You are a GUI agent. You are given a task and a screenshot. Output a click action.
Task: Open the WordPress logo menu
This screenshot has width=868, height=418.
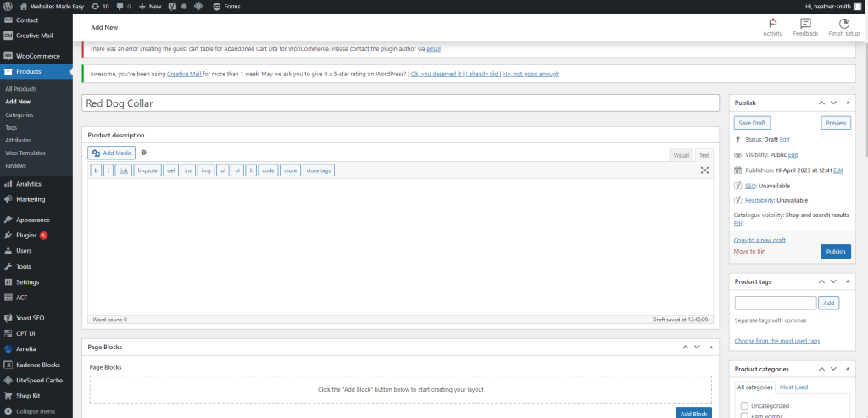pos(8,6)
